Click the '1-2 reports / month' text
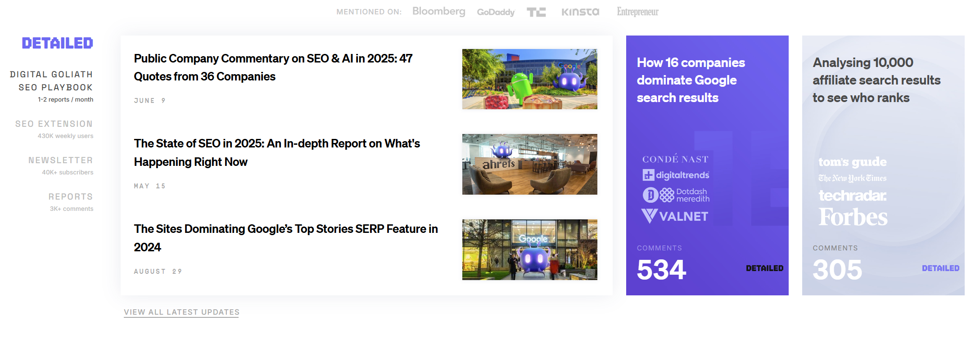The height and width of the screenshot is (352, 980). pyautogui.click(x=66, y=99)
